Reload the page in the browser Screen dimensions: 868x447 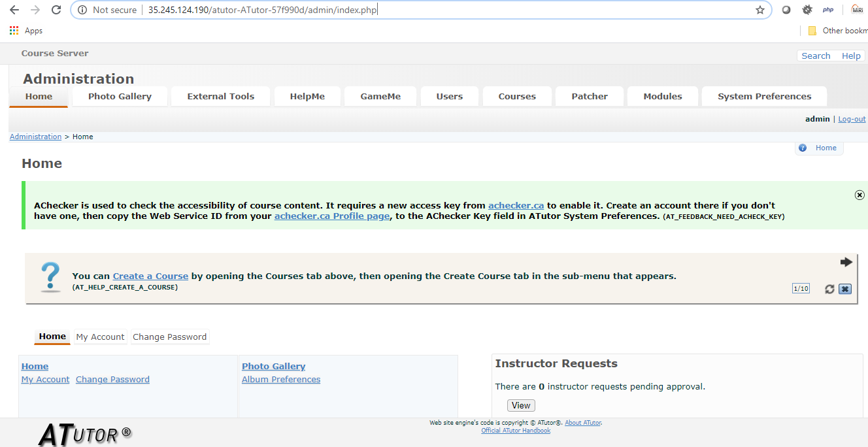56,10
